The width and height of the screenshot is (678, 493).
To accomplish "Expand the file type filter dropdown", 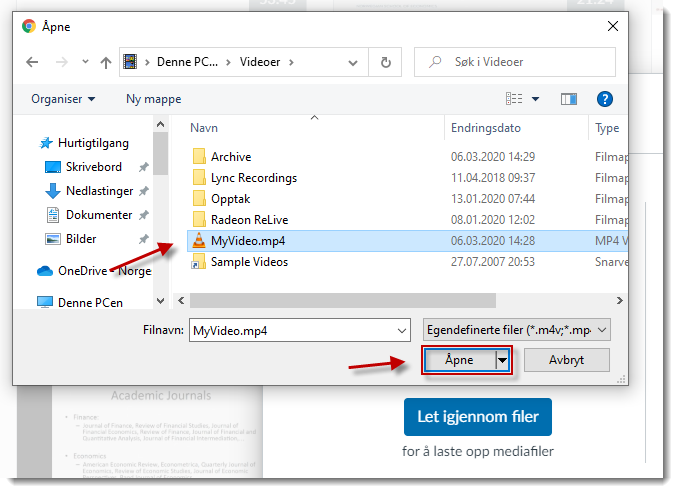I will pos(516,330).
